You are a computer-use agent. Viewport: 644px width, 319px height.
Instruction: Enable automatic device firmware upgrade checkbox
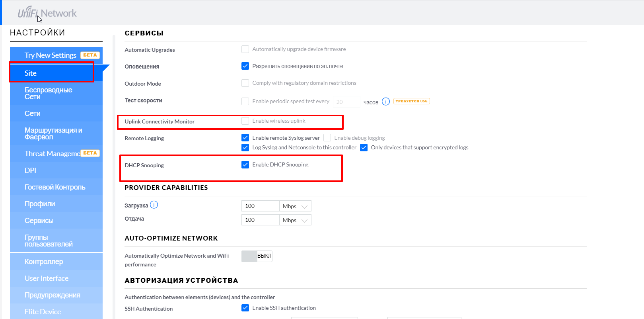(245, 49)
